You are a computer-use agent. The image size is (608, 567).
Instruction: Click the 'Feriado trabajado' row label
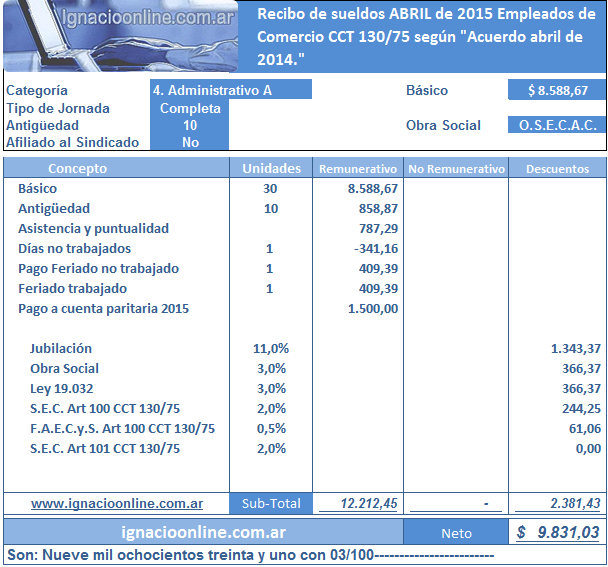(73, 289)
